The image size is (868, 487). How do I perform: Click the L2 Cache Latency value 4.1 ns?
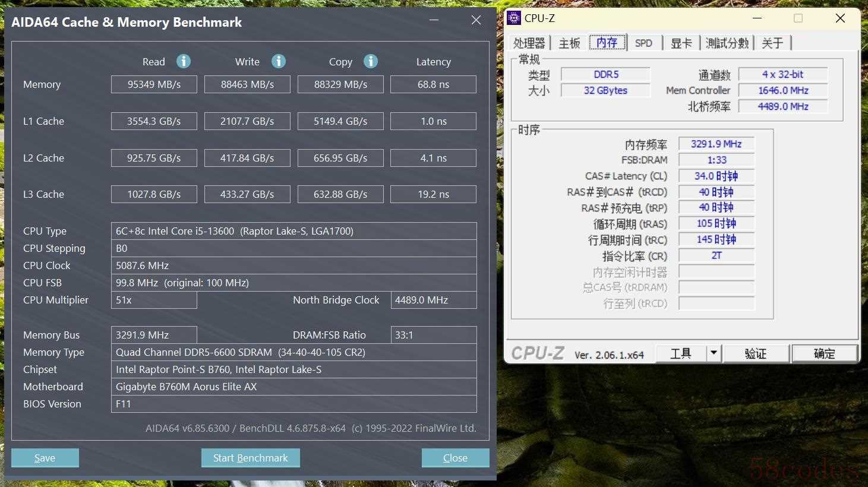click(x=433, y=158)
